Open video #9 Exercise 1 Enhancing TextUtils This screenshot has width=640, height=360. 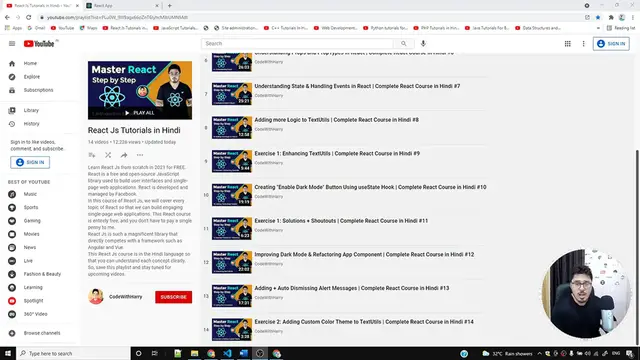(x=337, y=153)
